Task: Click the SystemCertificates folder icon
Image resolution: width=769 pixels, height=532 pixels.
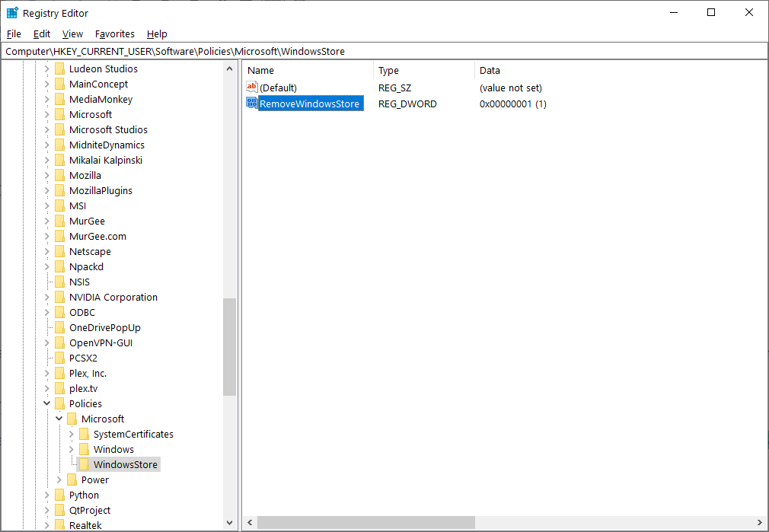Action: point(84,434)
